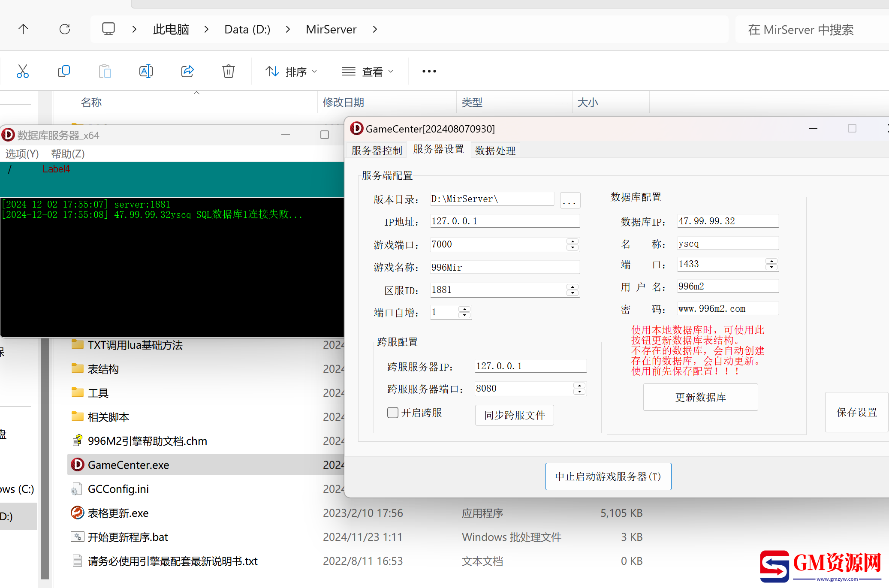The height and width of the screenshot is (588, 889).
Task: Expand the chevron after Data (D:) in breadcrumb
Action: click(288, 29)
